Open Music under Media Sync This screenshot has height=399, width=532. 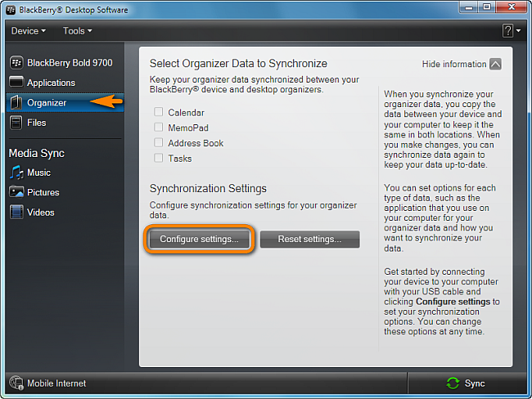pyautogui.click(x=38, y=173)
